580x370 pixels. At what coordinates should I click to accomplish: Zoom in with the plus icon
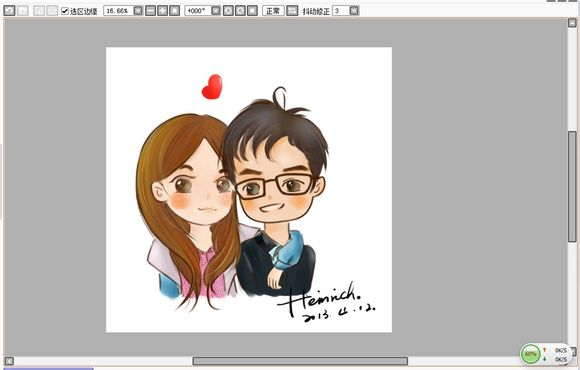point(162,11)
